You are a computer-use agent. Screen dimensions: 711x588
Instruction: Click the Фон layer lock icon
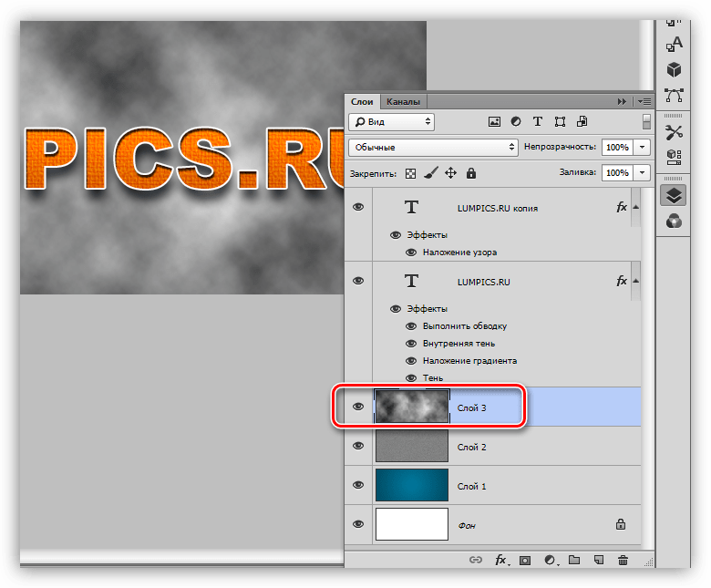click(x=621, y=524)
